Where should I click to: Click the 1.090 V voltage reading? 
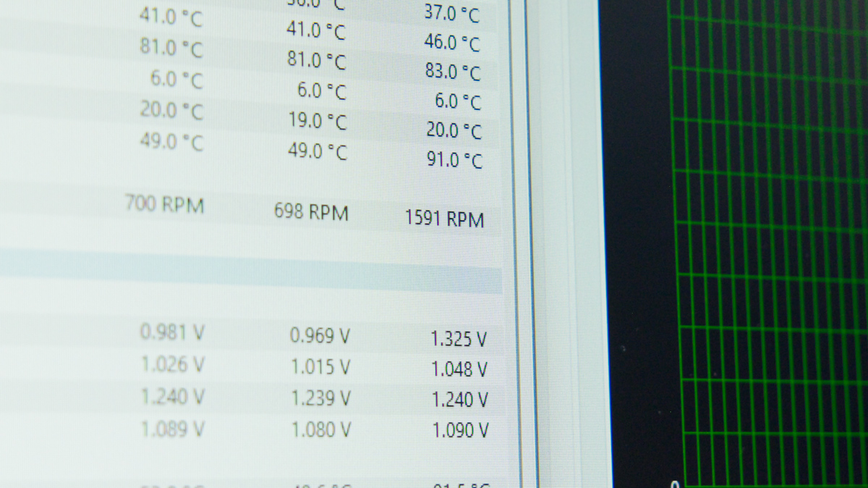point(460,432)
